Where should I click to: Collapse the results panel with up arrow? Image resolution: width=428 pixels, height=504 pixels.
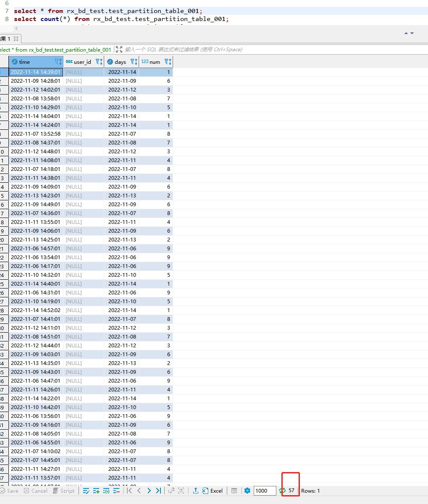click(x=406, y=33)
